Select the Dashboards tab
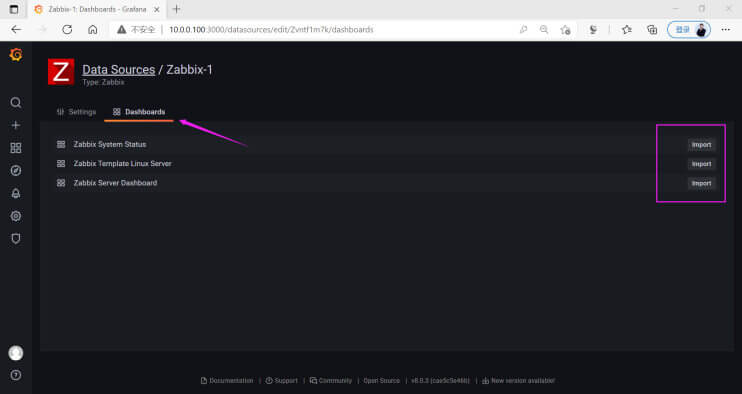Image resolution: width=742 pixels, height=394 pixels. coord(139,112)
